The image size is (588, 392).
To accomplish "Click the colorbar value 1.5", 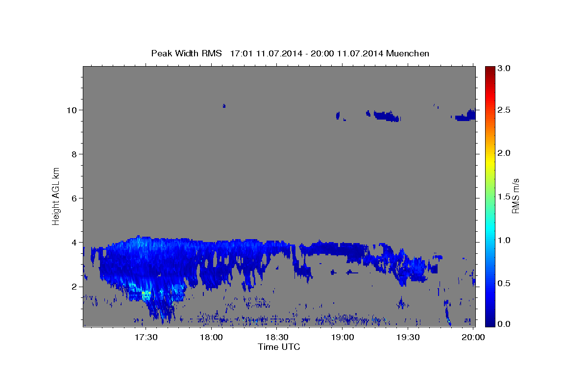I will coord(504,196).
